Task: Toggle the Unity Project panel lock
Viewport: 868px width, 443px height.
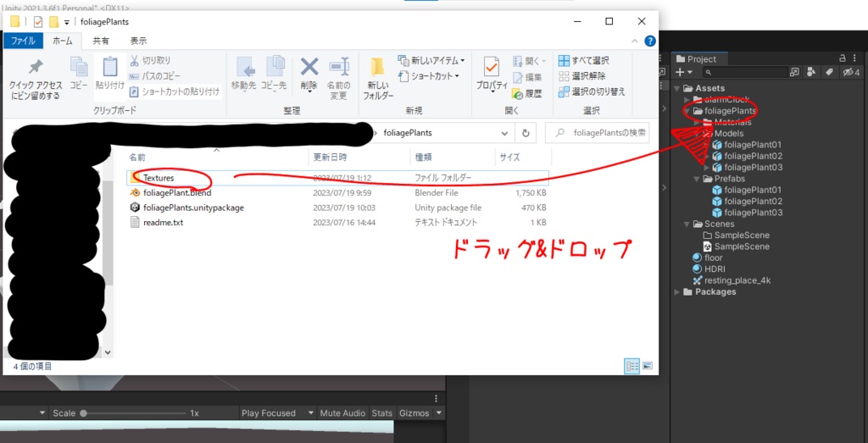Action: pyautogui.click(x=843, y=58)
